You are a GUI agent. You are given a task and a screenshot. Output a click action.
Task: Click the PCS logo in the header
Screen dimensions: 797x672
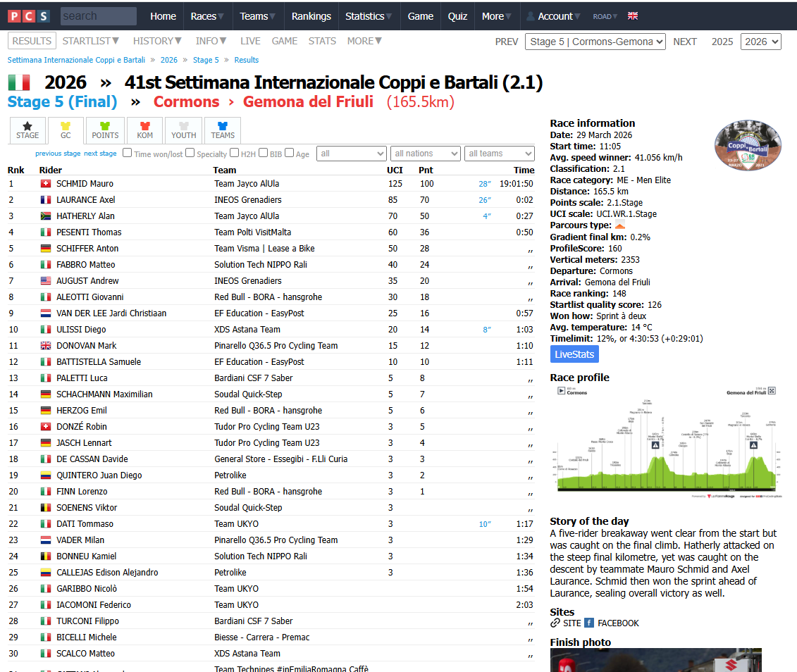click(29, 15)
